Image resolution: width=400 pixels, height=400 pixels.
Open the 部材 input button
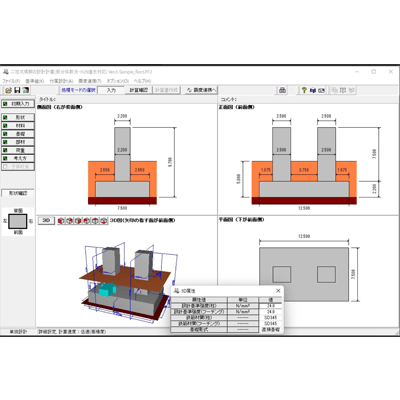point(18,142)
